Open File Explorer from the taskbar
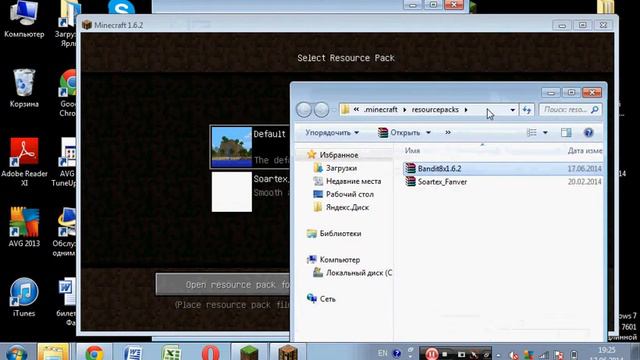The image size is (640, 360). [x=53, y=353]
